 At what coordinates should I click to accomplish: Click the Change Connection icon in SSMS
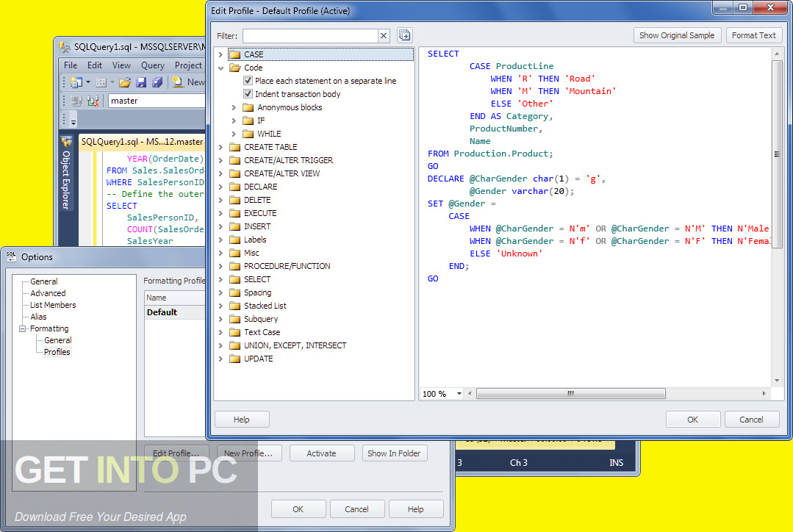tap(93, 101)
